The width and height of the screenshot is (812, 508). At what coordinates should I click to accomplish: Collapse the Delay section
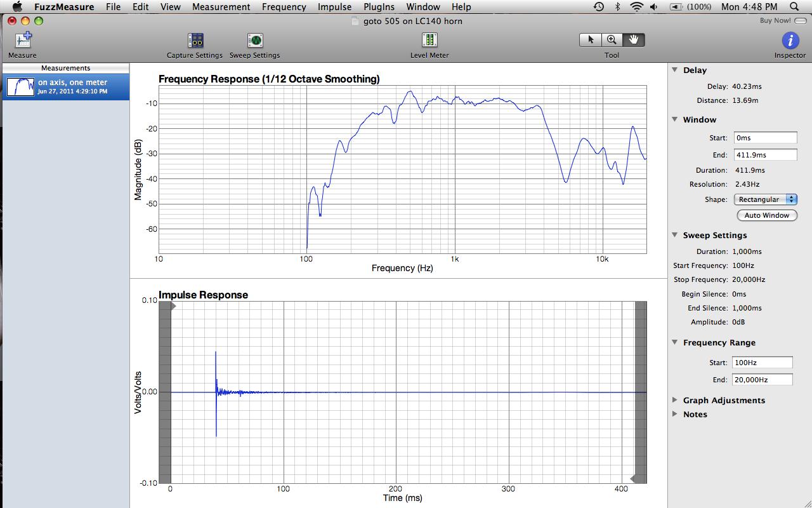coord(675,70)
